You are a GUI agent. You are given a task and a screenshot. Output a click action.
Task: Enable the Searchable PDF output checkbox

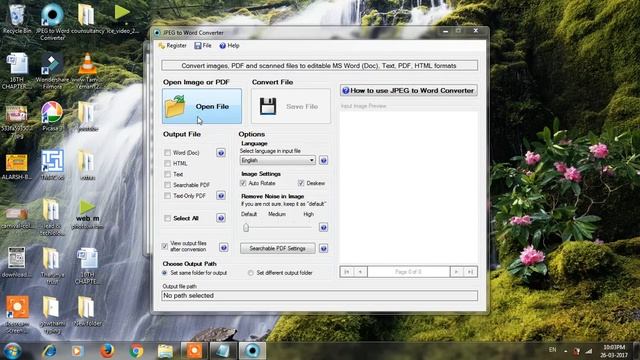167,185
